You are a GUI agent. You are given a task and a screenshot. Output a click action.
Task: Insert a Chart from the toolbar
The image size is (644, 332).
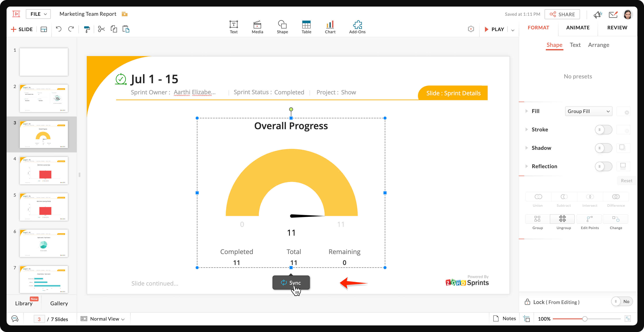(330, 27)
